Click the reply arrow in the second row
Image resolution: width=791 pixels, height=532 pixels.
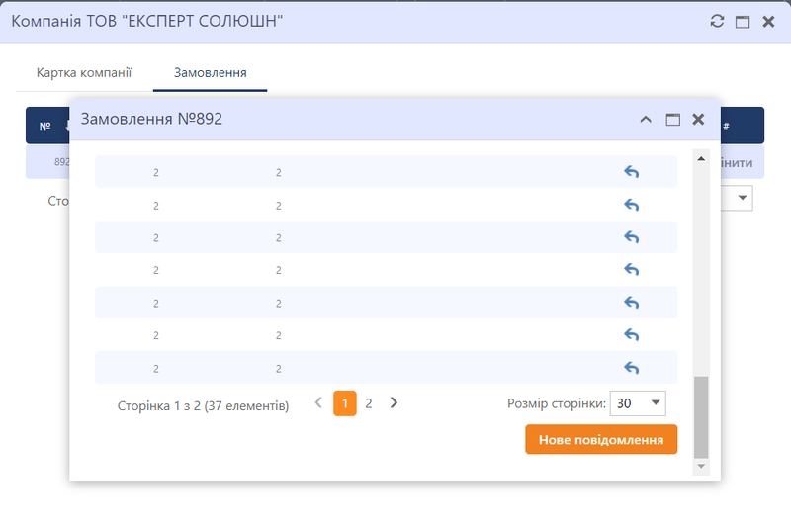coord(632,205)
